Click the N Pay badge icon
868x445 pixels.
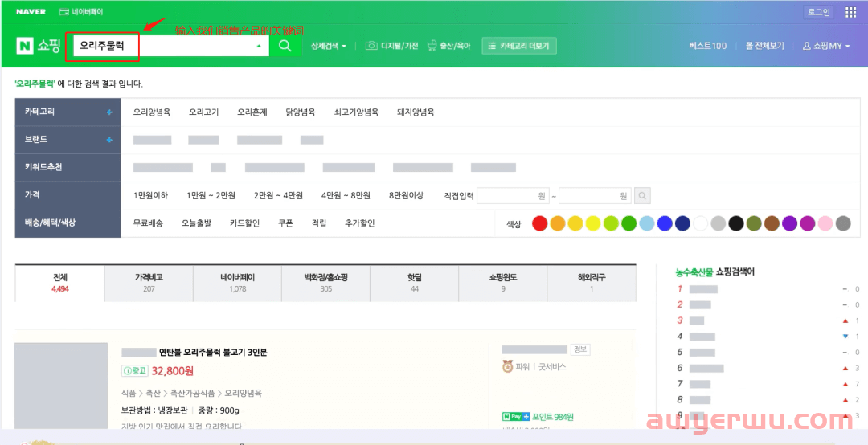click(x=516, y=417)
